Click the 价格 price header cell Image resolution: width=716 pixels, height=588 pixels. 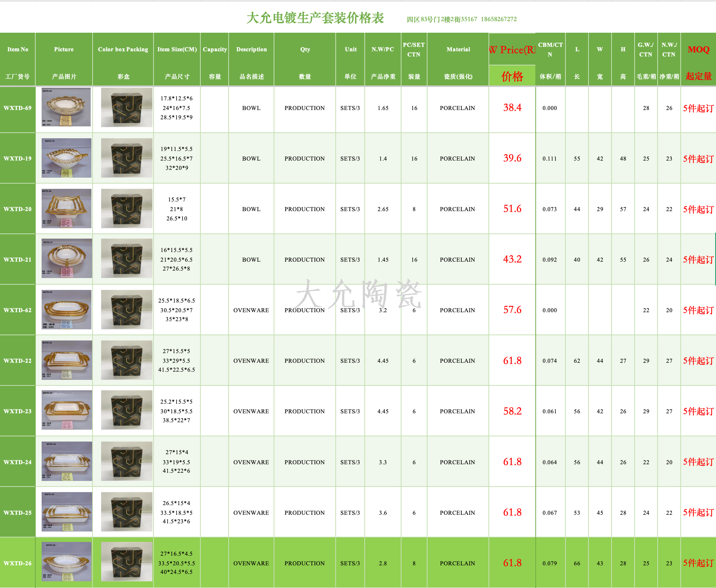click(x=512, y=76)
